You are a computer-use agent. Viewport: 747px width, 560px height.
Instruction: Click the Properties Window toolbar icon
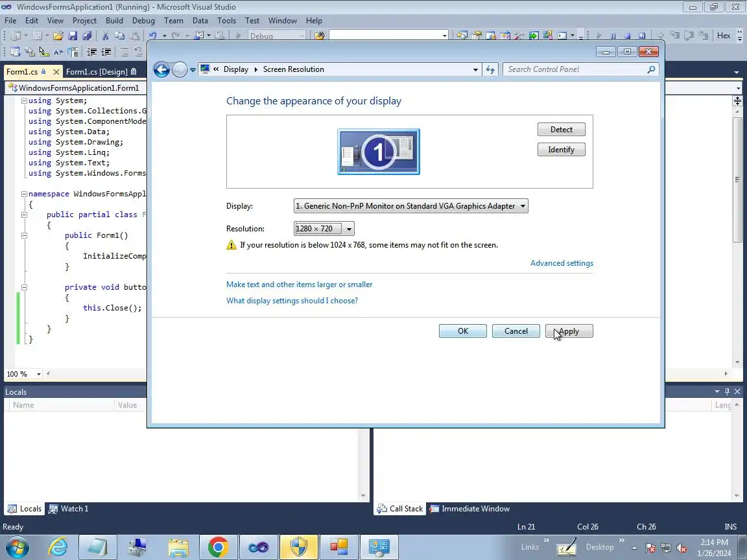coord(477,36)
